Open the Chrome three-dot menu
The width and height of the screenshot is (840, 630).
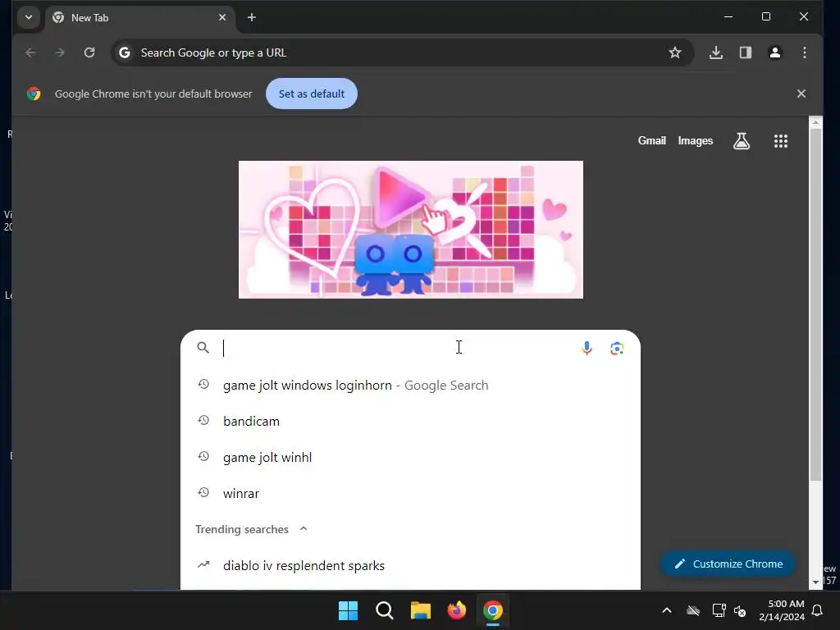coord(804,52)
